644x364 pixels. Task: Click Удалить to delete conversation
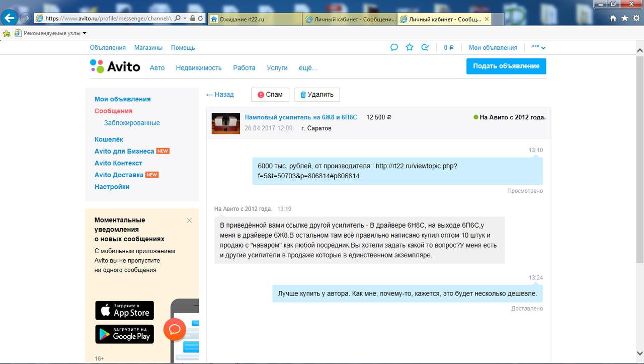click(317, 94)
